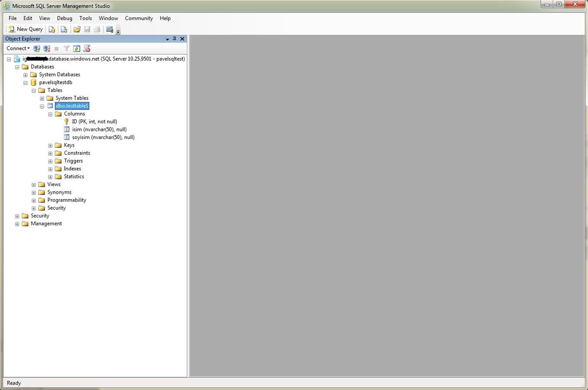The image size is (588, 390).
Task: Click the database cylinder icon beside pavelsqltestdb
Action: 33,82
